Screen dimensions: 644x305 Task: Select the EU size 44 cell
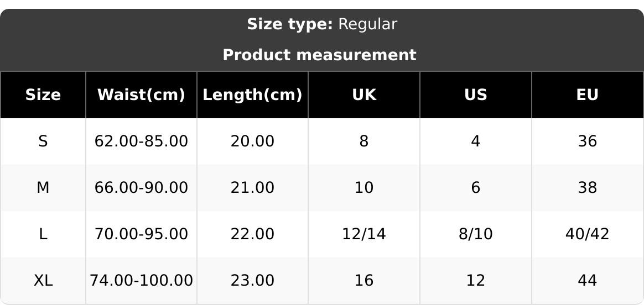coord(587,281)
